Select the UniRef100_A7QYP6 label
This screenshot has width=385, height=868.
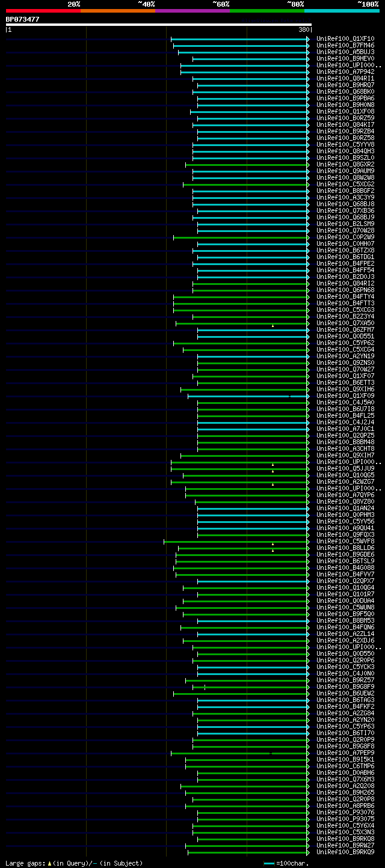(345, 495)
